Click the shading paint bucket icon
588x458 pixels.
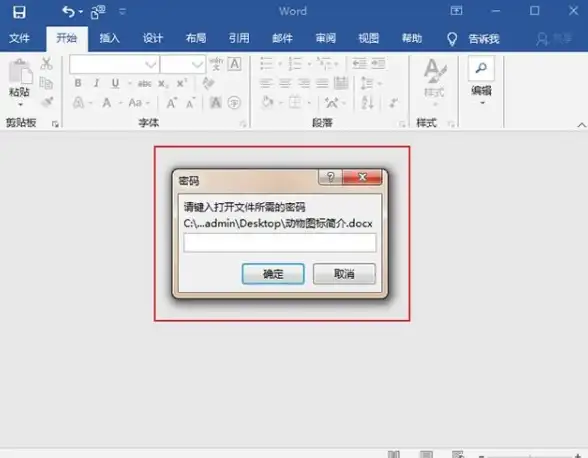point(267,102)
